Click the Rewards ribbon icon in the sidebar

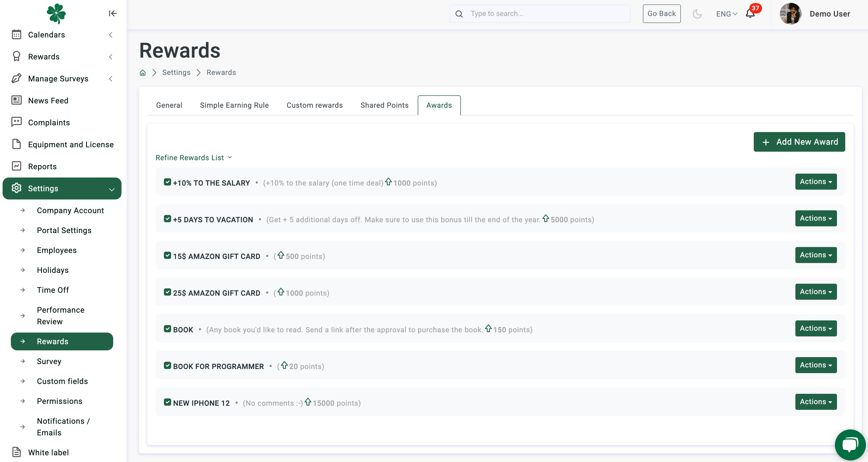tap(17, 57)
